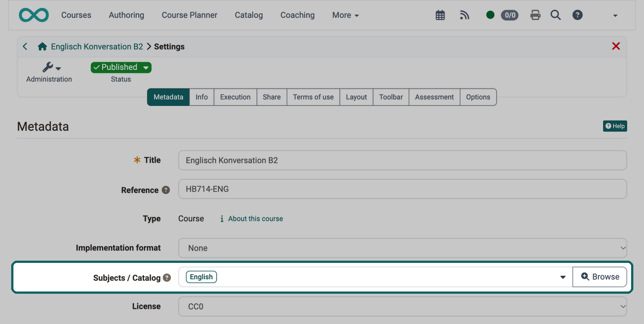
Task: Open the 0/0 messages badge
Action: (x=510, y=15)
